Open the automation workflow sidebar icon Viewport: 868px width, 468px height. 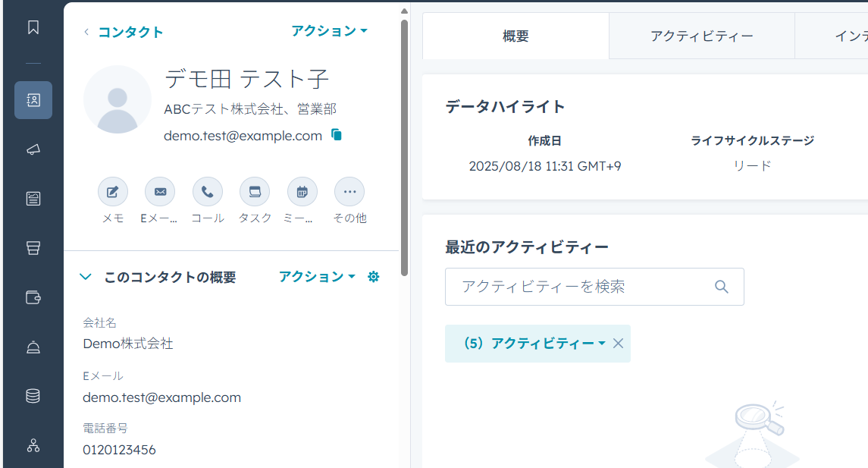coord(33,445)
